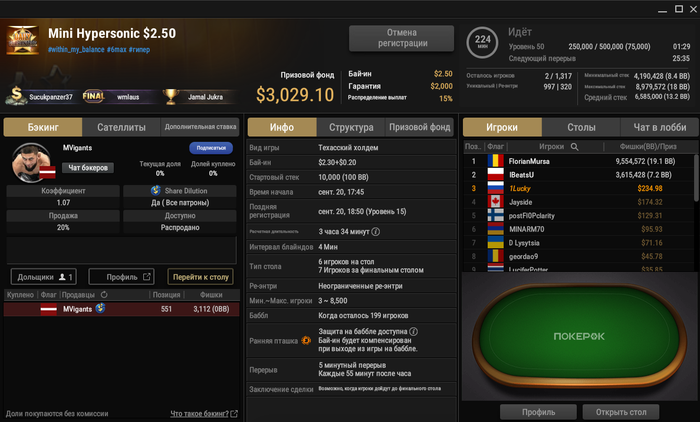700x422 pixels.
Task: Select FlorianMursa row in players list
Action: tap(578, 161)
